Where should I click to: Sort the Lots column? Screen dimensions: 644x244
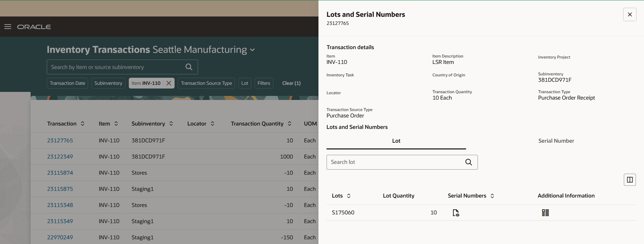(349, 196)
